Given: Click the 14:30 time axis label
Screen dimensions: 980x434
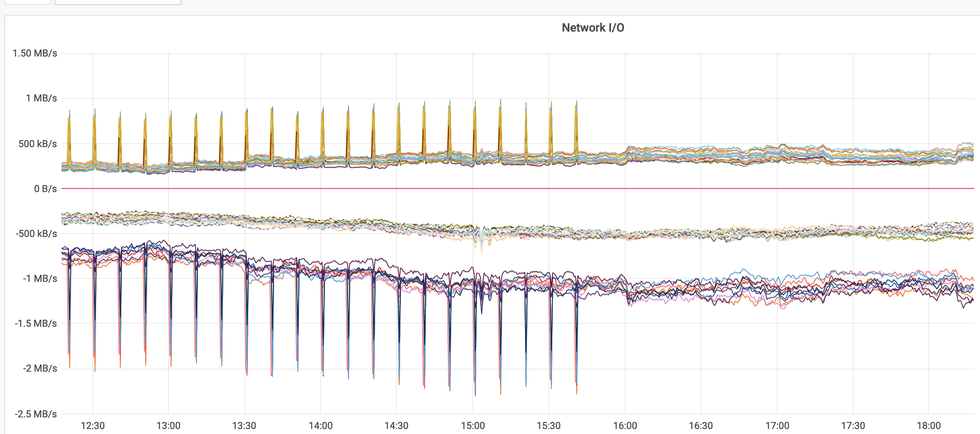Looking at the screenshot, I should point(396,426).
